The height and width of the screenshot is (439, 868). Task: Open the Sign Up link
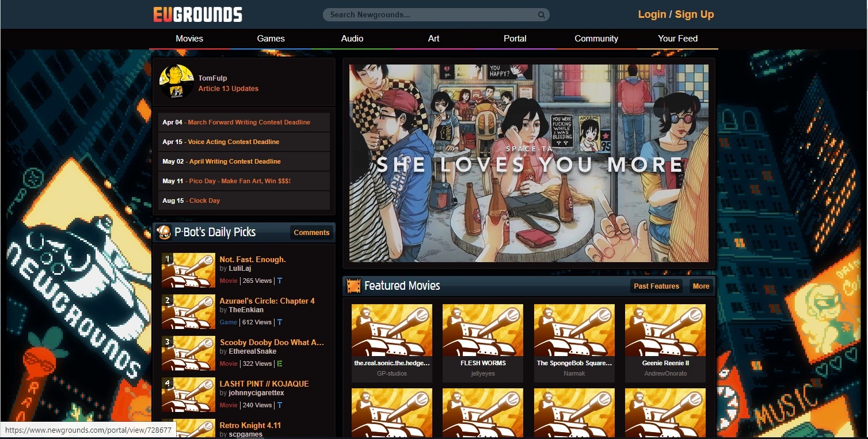pos(694,14)
